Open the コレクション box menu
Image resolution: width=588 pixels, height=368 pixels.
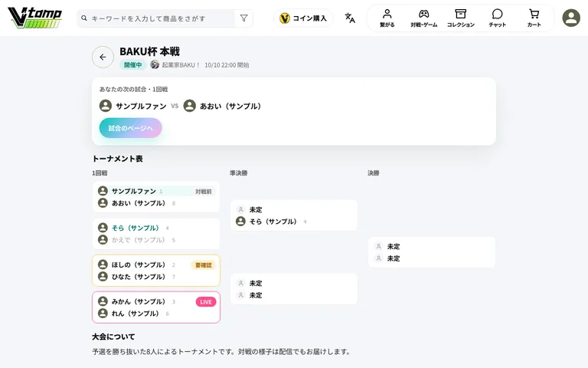click(460, 18)
